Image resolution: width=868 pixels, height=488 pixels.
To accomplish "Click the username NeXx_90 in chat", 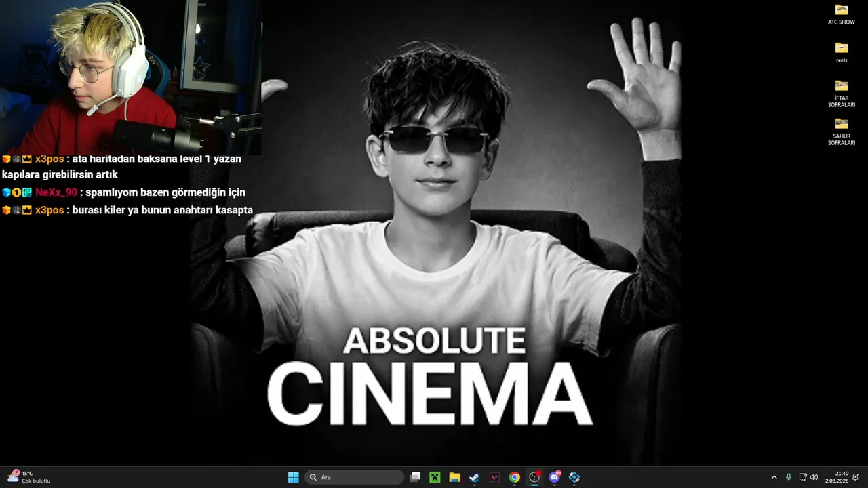I will pos(56,192).
